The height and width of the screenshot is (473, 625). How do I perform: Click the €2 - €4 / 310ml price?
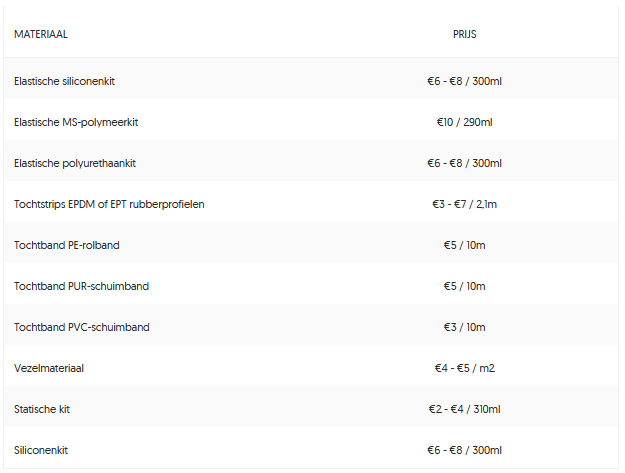(x=464, y=409)
